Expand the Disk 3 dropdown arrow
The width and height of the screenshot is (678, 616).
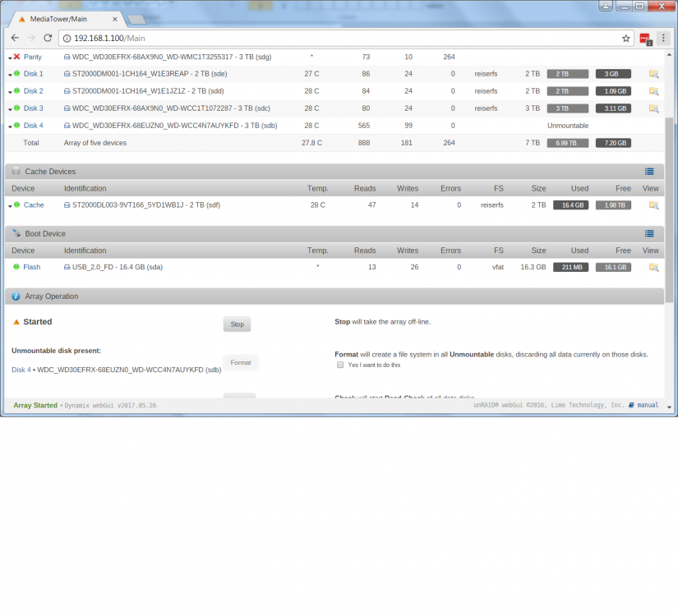tap(10, 109)
